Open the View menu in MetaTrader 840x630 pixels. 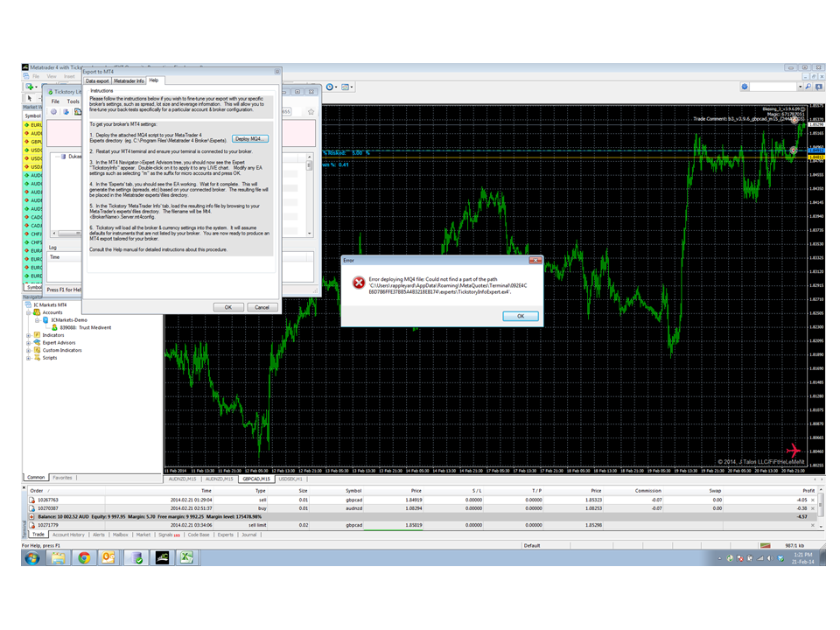click(x=52, y=76)
